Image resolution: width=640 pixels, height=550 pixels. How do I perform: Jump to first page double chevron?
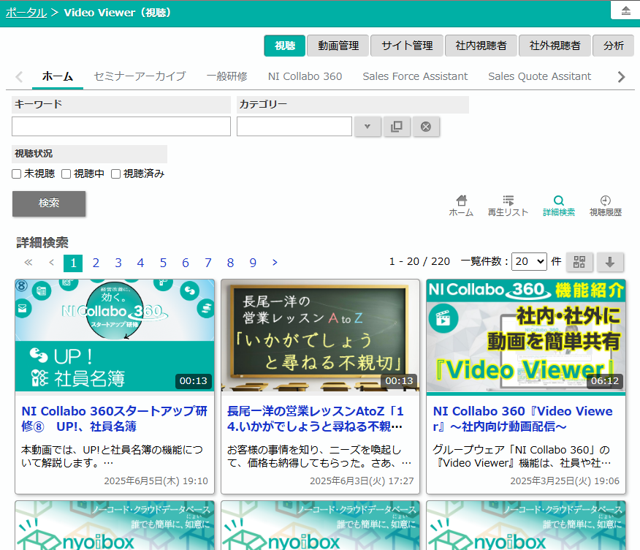point(28,262)
